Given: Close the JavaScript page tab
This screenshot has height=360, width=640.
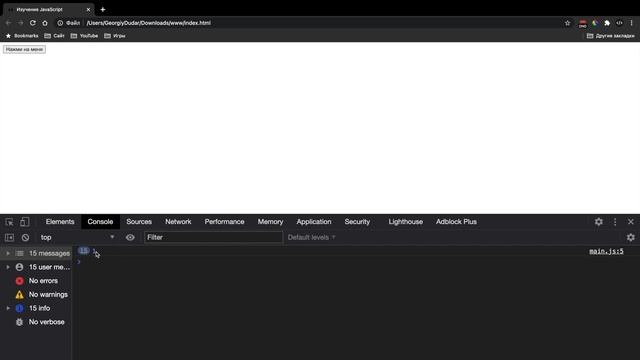Looking at the screenshot, I should (x=88, y=9).
